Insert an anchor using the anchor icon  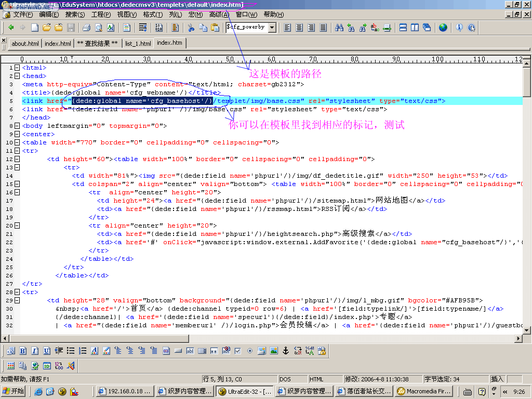click(x=285, y=351)
